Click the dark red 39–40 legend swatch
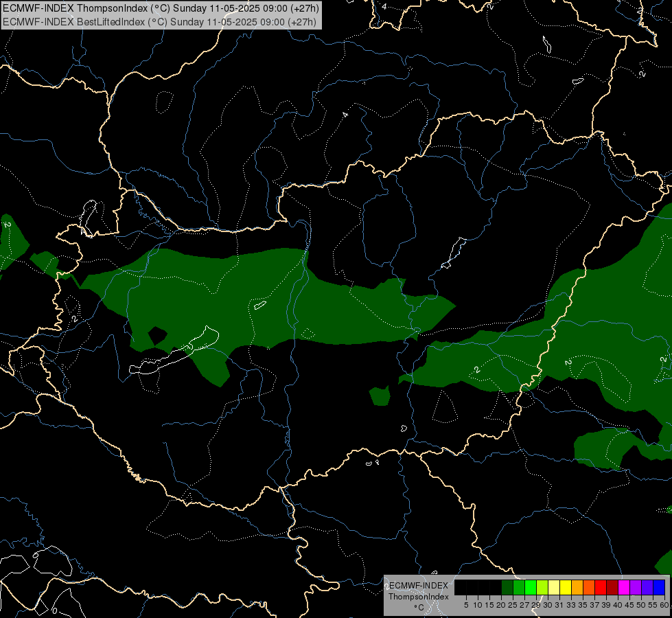Viewport: 672px width, 618px height. (x=612, y=587)
